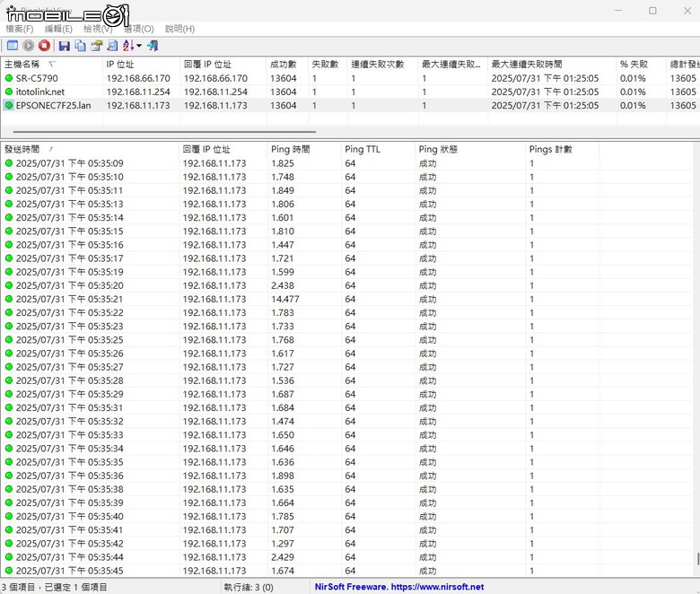
Task: Sort by 成功數 column header
Action: click(x=287, y=65)
